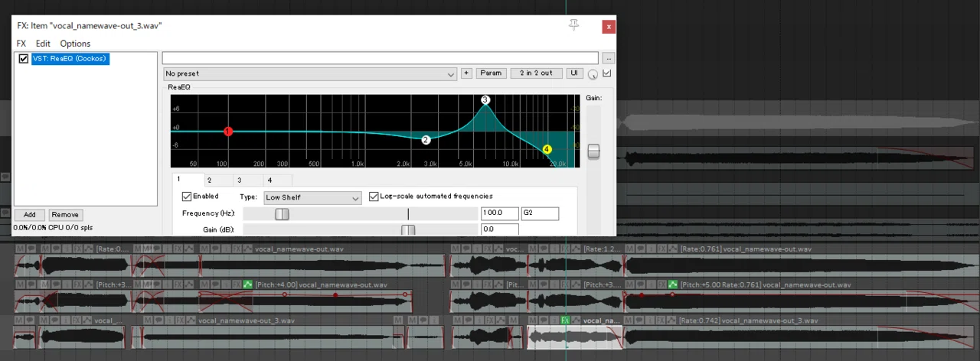
Task: Open the Options menu
Action: pyautogui.click(x=75, y=44)
